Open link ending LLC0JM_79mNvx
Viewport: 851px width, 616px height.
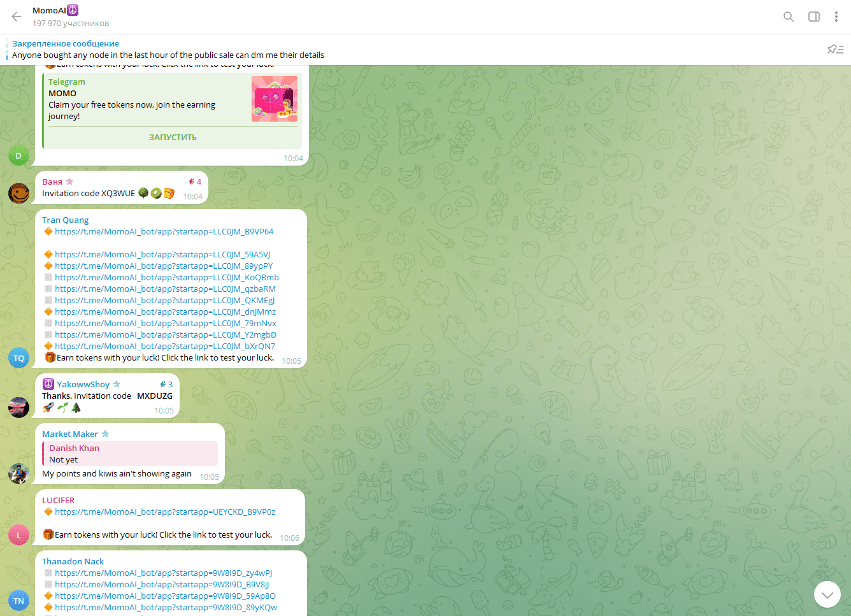(166, 323)
